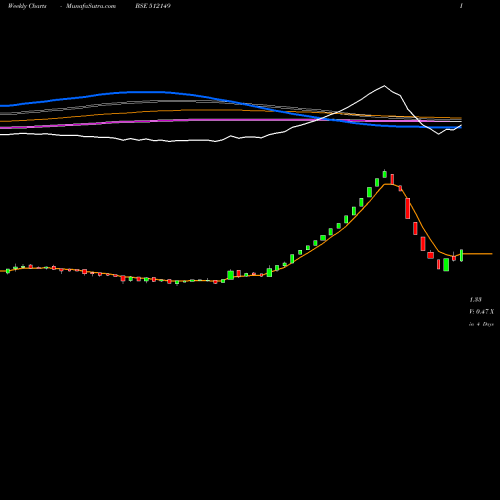
Task: Click the 'in 4 Days' text
Action: click(481, 324)
